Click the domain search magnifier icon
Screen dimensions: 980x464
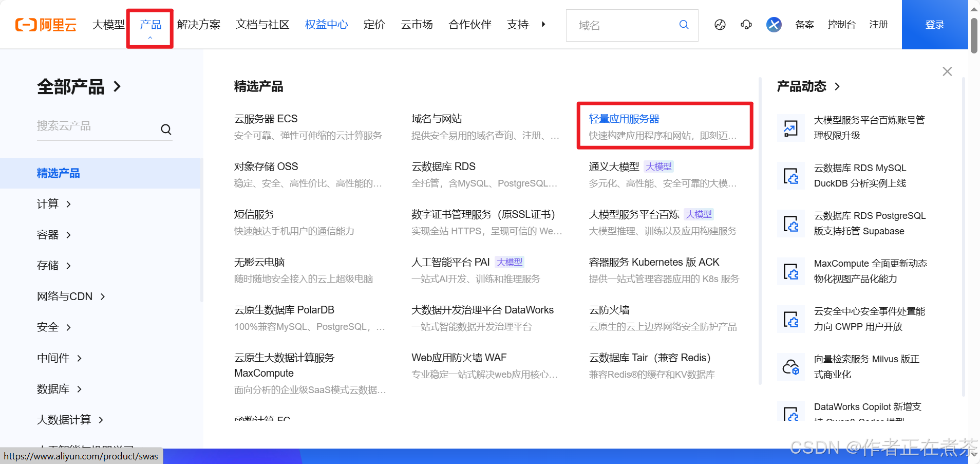684,25
